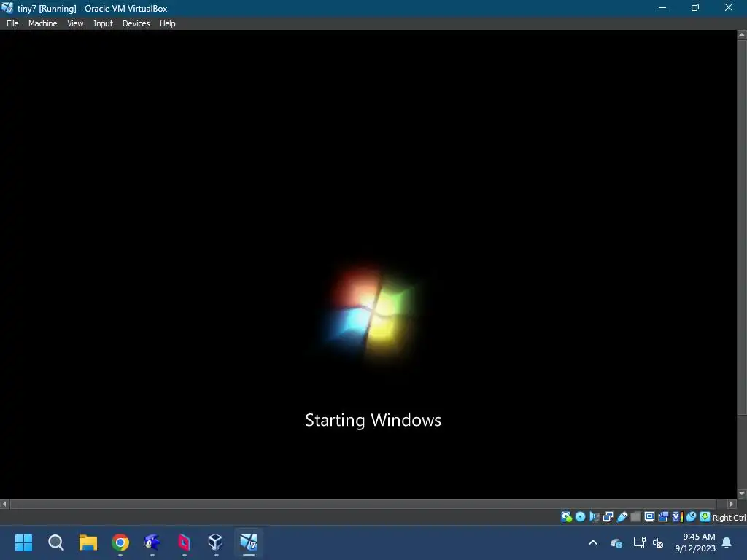Show hidden tray icons chevron
The height and width of the screenshot is (560, 747).
point(593,542)
